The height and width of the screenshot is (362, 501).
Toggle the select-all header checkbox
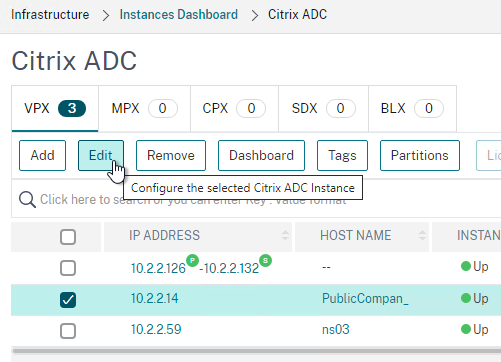[68, 237]
